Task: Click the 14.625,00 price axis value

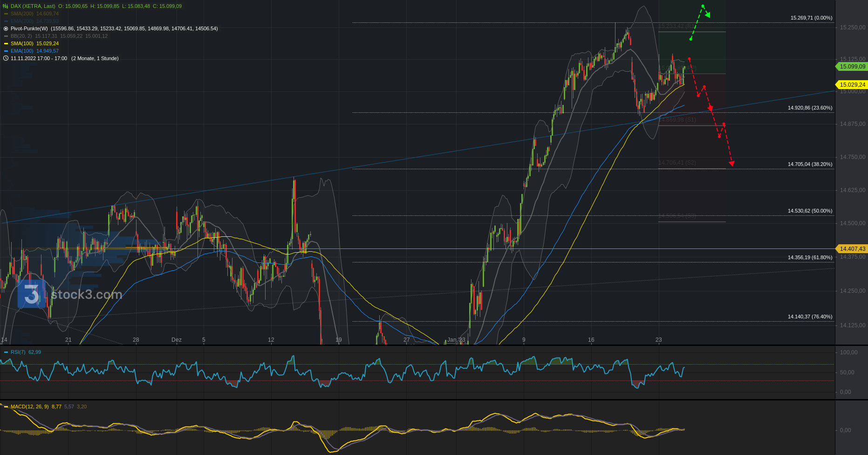Action: click(852, 190)
